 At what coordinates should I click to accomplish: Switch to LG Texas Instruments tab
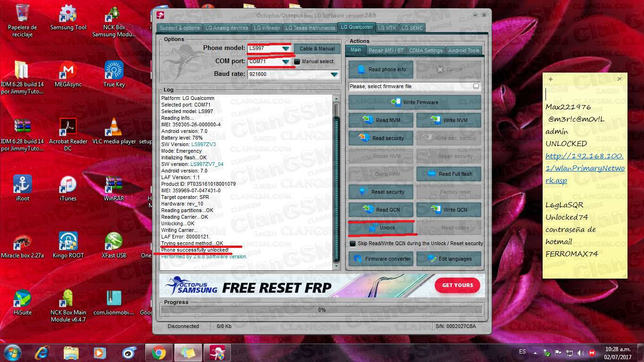[310, 28]
